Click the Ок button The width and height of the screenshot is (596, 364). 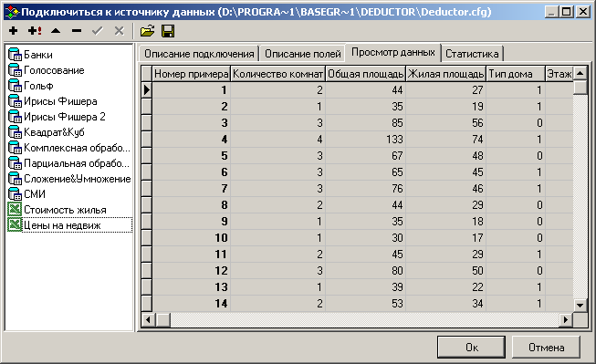471,347
